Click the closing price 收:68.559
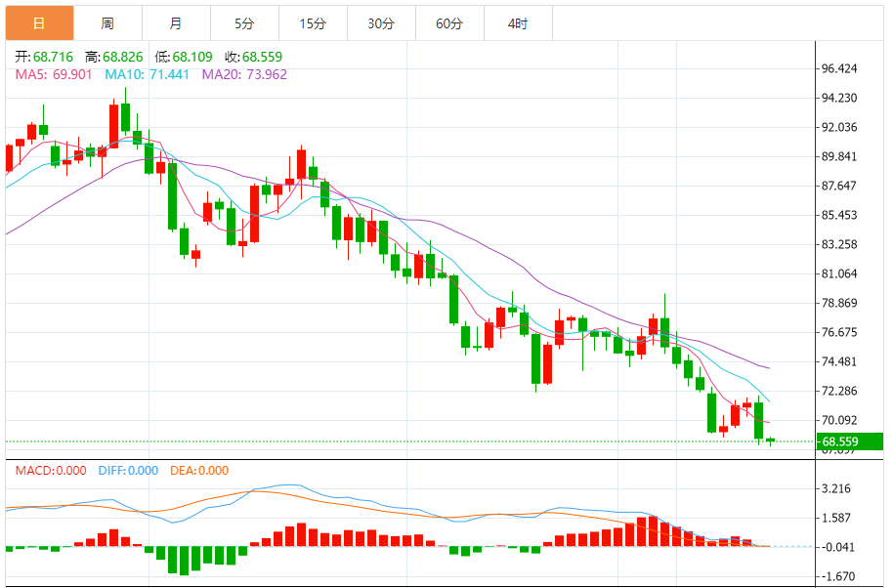The width and height of the screenshot is (893, 588). point(253,57)
